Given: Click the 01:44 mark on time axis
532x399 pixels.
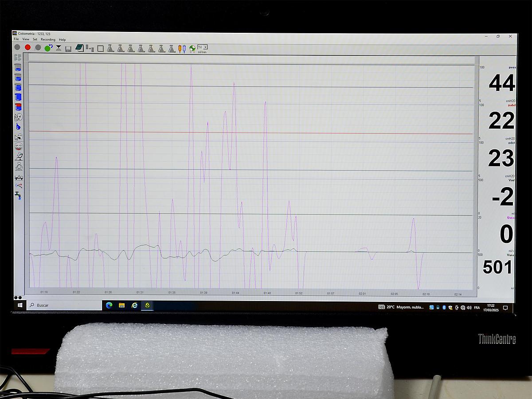Looking at the screenshot, I should tap(235, 293).
